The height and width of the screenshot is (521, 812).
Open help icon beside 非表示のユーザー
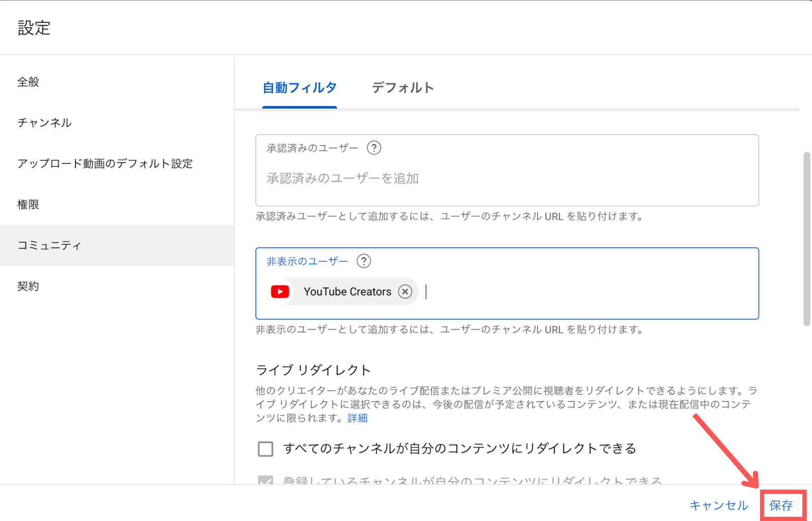click(x=364, y=261)
